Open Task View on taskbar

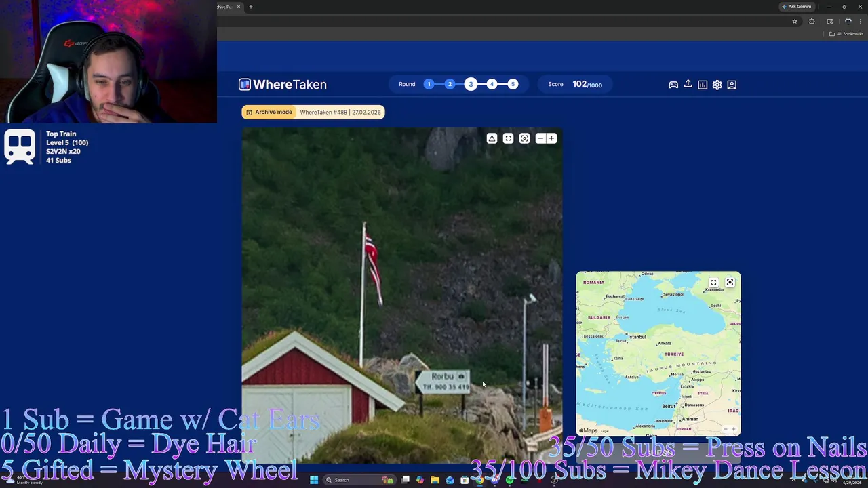coord(406,480)
